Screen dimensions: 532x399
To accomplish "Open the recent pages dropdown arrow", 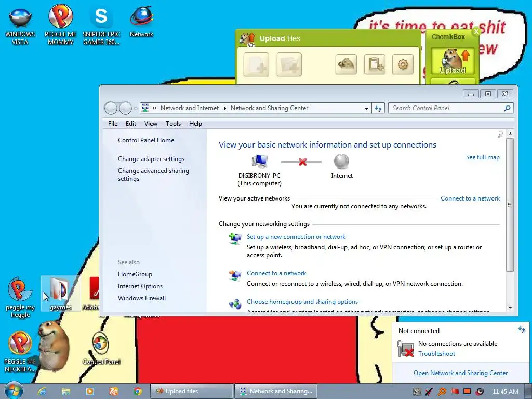I will click(x=136, y=109).
